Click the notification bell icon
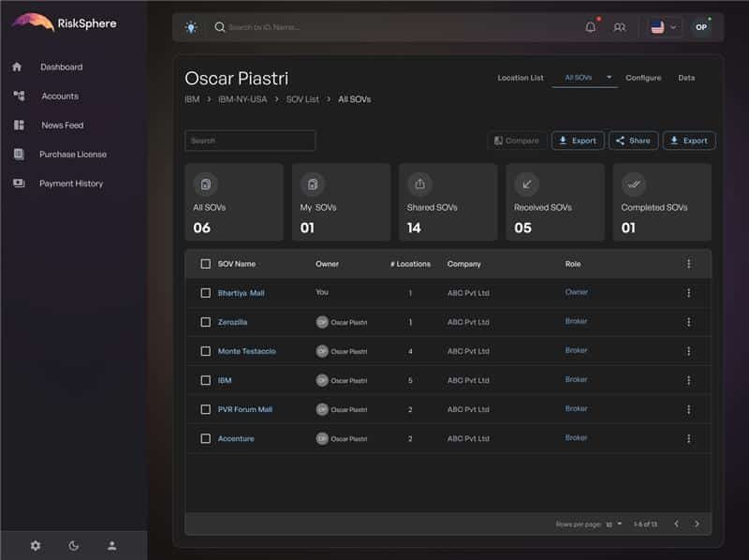Image resolution: width=749 pixels, height=560 pixels. (590, 27)
